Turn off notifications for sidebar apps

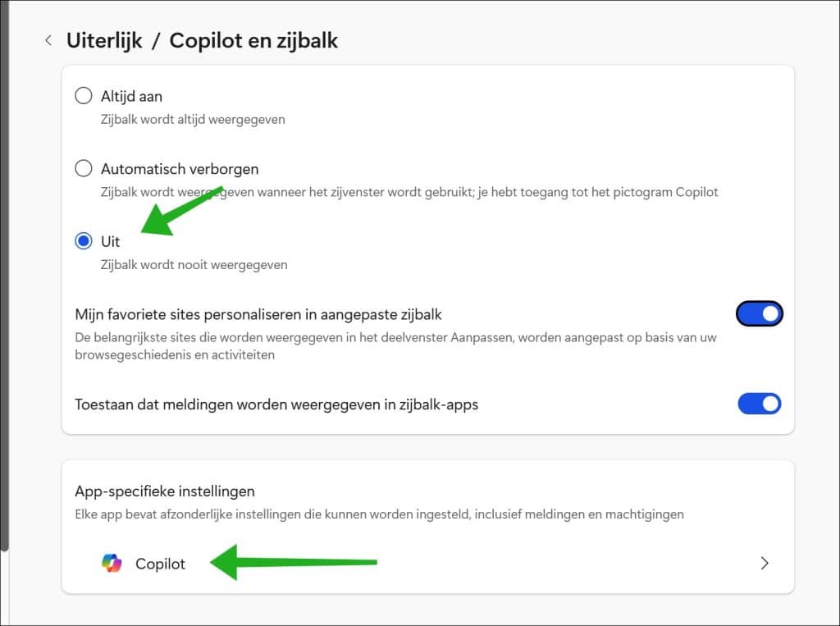pos(759,404)
